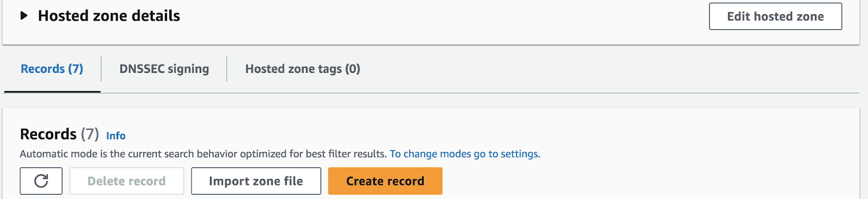Screen dimensions: 868x199
Task: Click the 'Hosted zone tags' tab label
Action: tap(293, 69)
